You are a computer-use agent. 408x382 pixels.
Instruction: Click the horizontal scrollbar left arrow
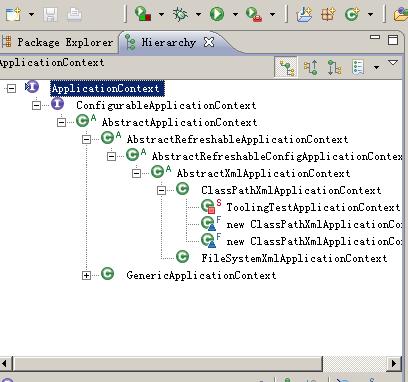click(5, 363)
